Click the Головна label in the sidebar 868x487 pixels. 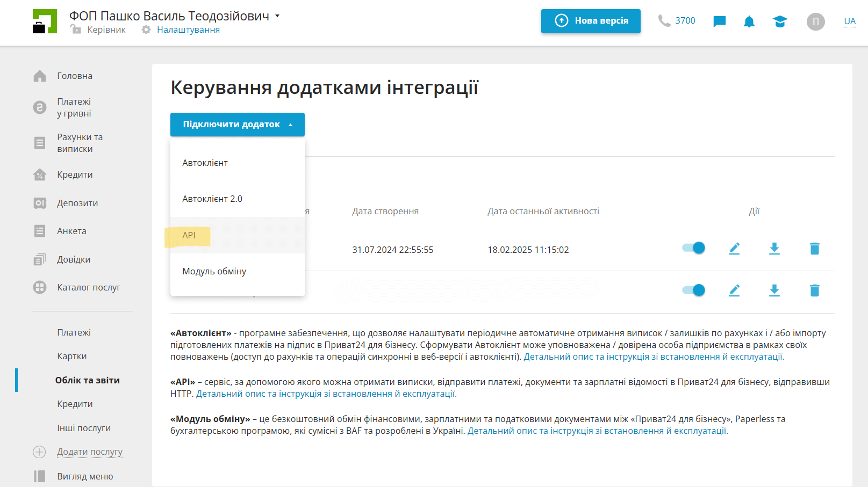tap(75, 76)
